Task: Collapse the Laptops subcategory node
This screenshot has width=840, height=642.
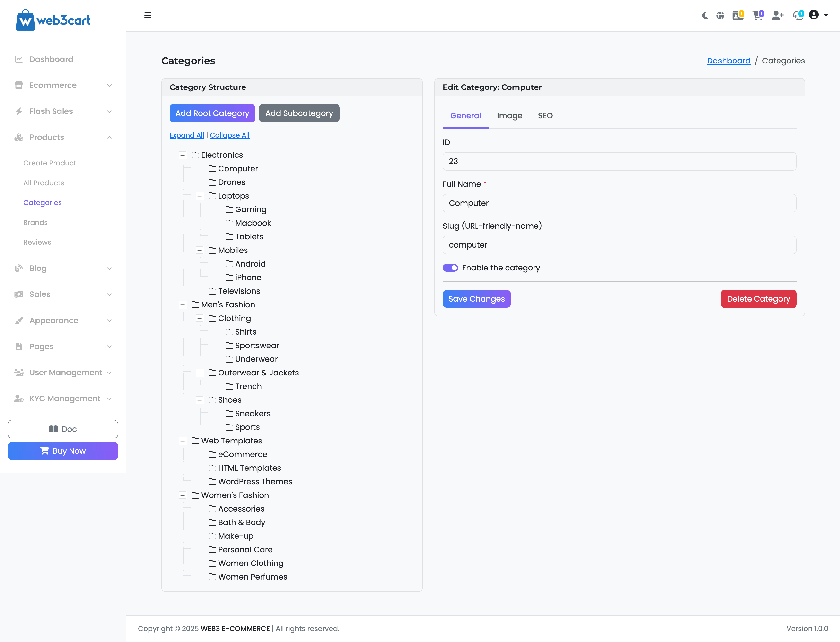Action: click(200, 196)
